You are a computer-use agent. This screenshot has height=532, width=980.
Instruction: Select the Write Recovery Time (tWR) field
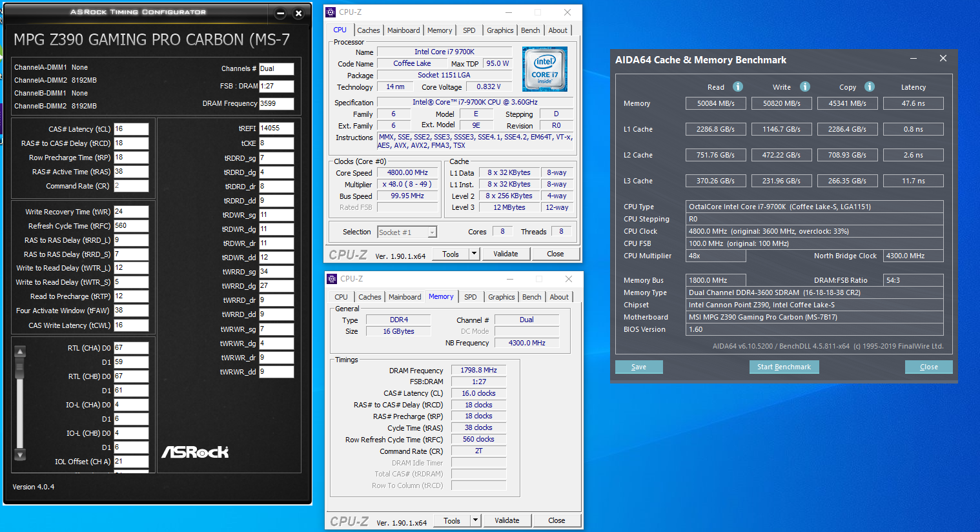pos(131,212)
